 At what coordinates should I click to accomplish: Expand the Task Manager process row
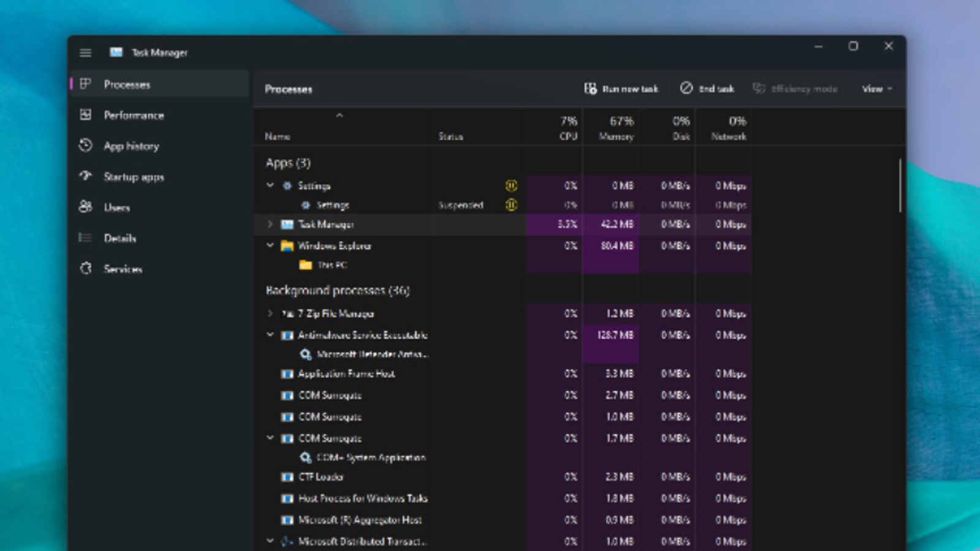click(270, 224)
